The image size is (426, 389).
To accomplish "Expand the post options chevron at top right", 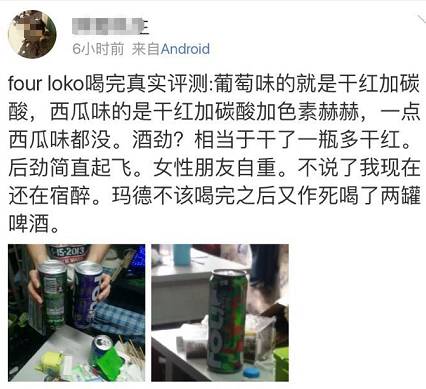I will coord(420,18).
